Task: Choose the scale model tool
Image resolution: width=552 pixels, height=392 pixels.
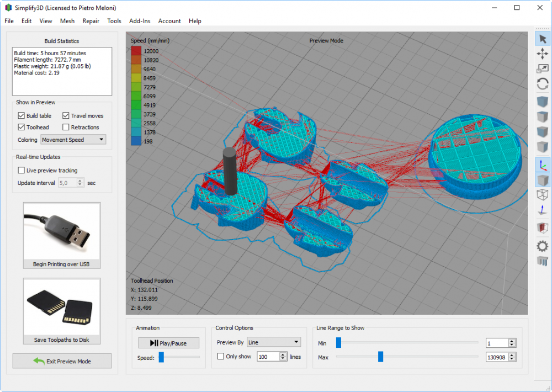Action: 543,68
